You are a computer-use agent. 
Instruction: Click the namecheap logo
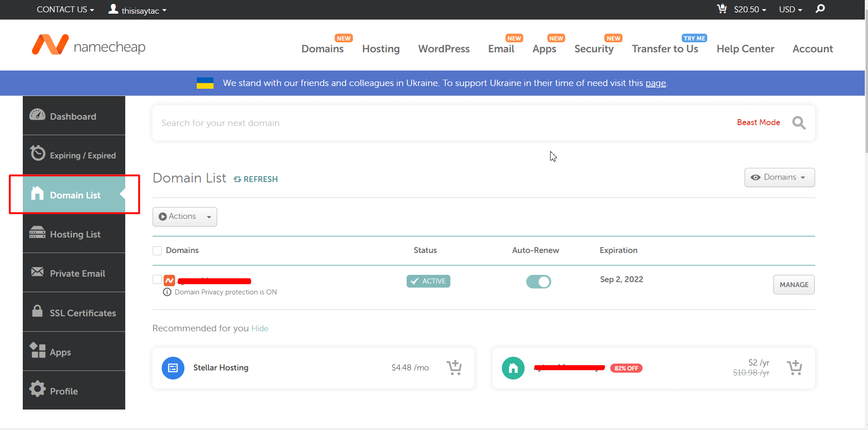88,46
